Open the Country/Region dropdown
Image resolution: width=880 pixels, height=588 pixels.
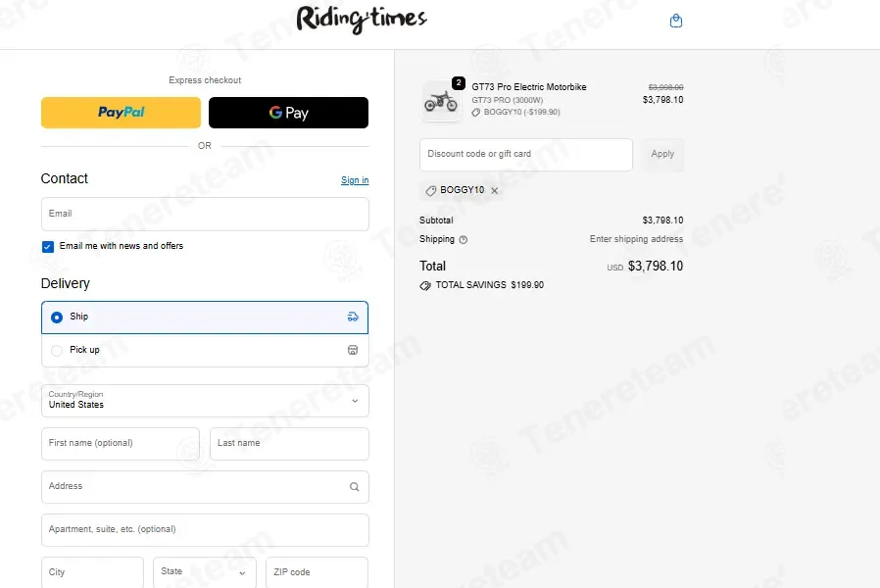pos(205,401)
